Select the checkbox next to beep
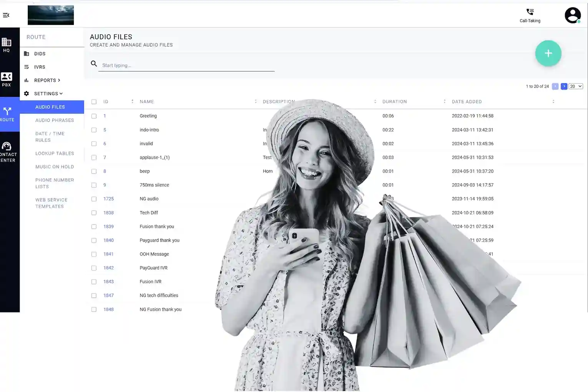This screenshot has width=588, height=392. [94, 171]
